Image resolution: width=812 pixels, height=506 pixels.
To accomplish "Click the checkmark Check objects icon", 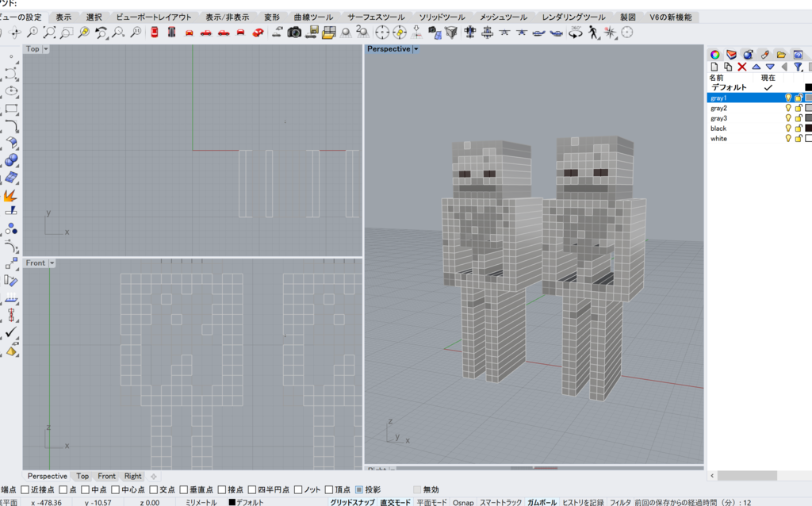I will coord(11,332).
